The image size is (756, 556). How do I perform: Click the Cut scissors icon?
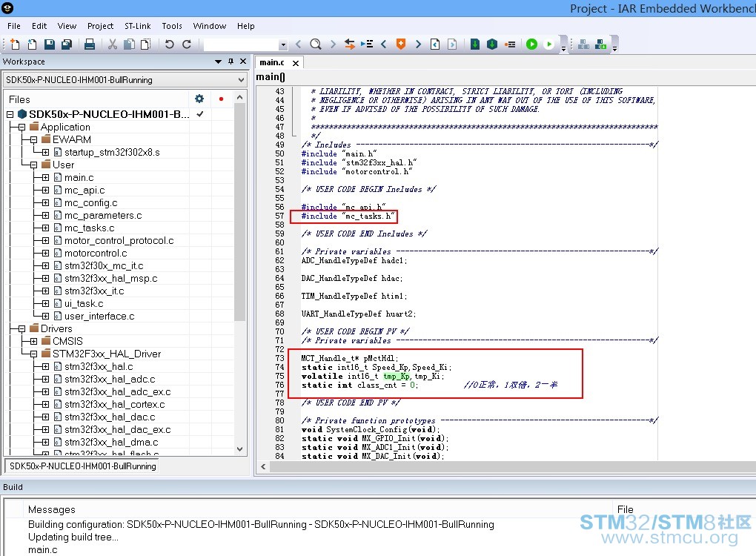pos(113,44)
